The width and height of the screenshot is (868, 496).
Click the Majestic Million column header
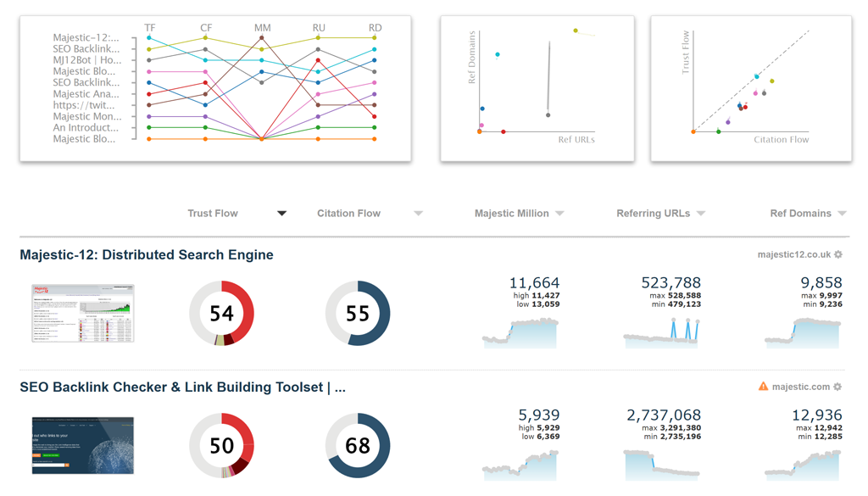[x=511, y=214]
